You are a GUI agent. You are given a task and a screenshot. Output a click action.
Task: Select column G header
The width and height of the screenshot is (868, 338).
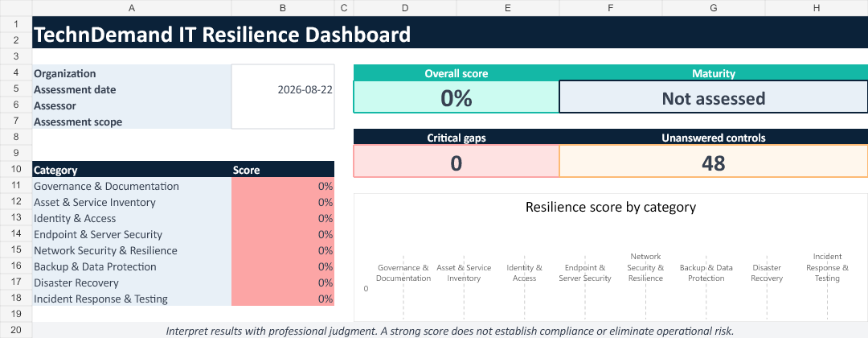click(714, 8)
